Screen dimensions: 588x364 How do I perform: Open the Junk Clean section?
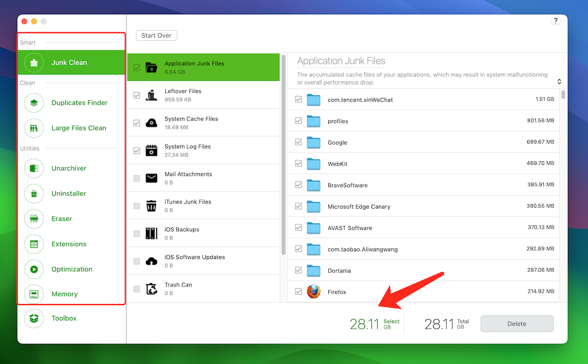pos(72,63)
